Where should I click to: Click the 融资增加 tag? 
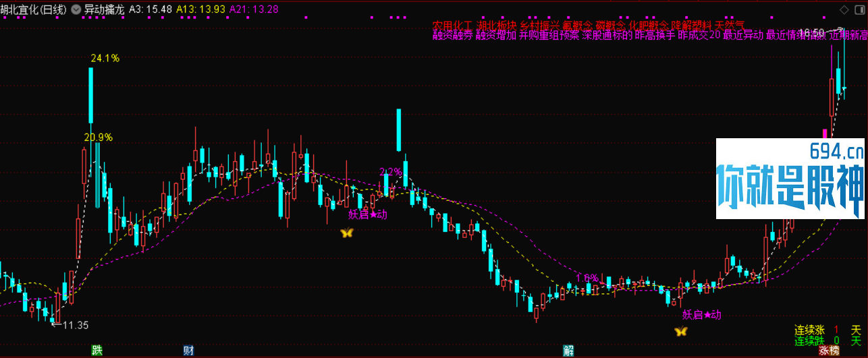point(497,36)
